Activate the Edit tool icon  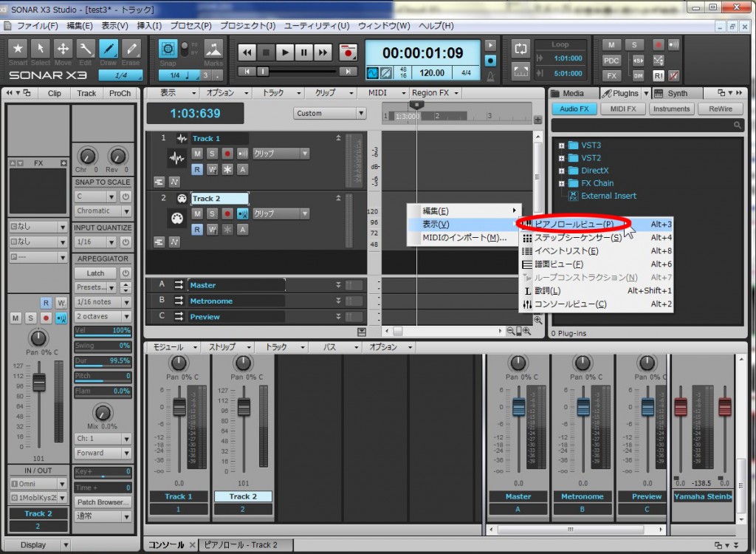coord(86,49)
